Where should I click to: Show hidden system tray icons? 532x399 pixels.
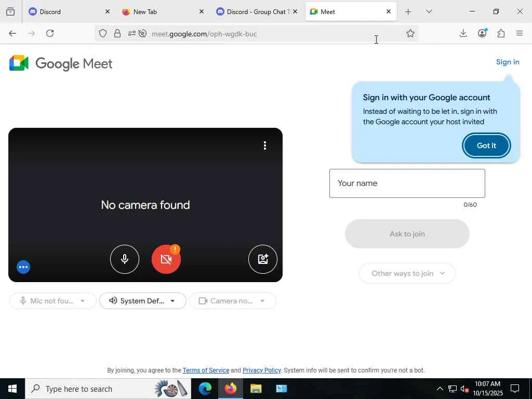440,389
